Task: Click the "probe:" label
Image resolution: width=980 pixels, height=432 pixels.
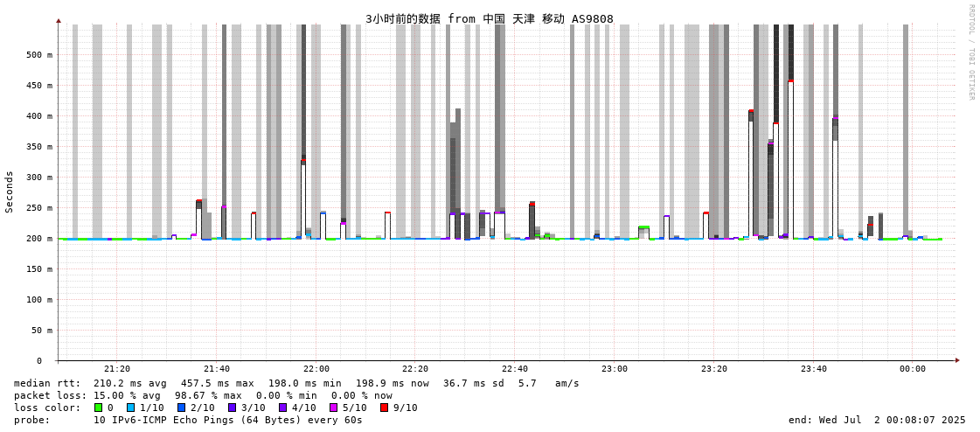Action: pos(31,421)
